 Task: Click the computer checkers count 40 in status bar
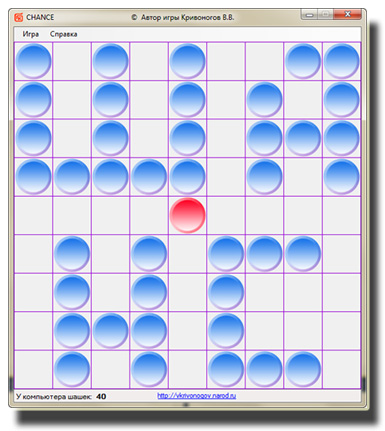[101, 396]
